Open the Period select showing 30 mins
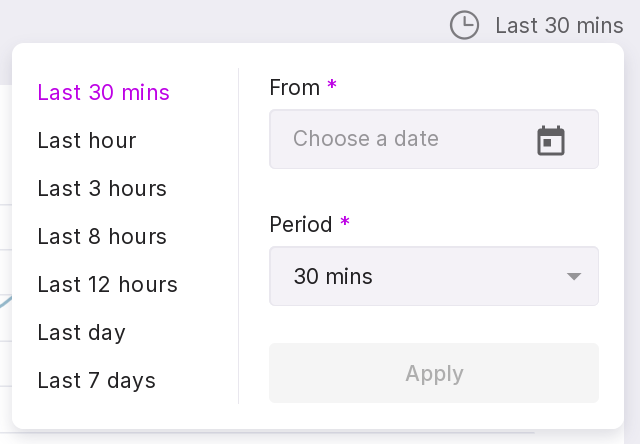The width and height of the screenshot is (640, 444). pyautogui.click(x=420, y=276)
